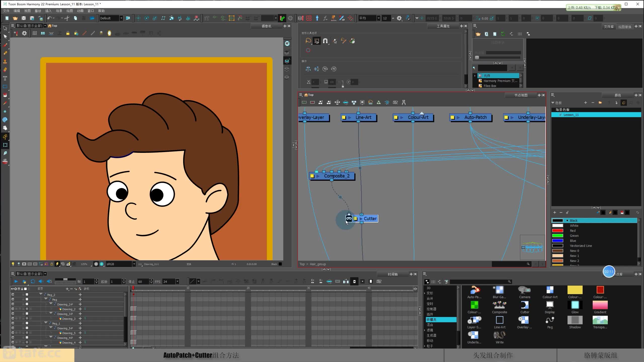Toggle enable on Peg_2 timeline layer
Image resolution: width=644 pixels, height=362 pixels.
[13, 295]
